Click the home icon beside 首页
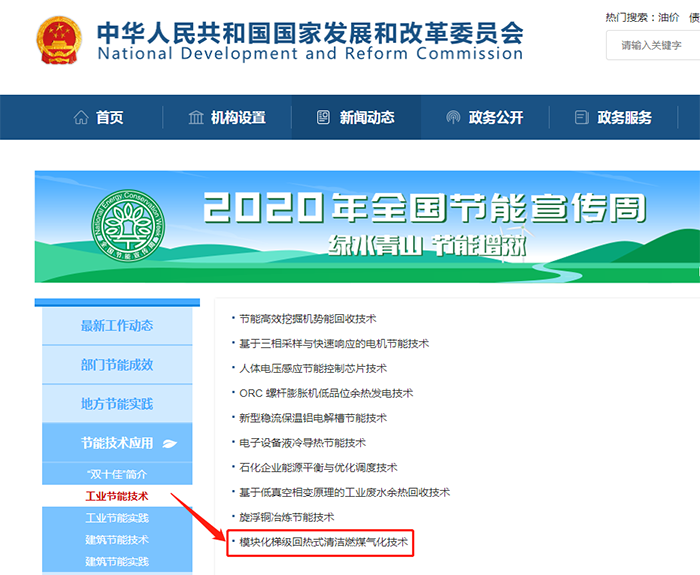 click(x=81, y=117)
